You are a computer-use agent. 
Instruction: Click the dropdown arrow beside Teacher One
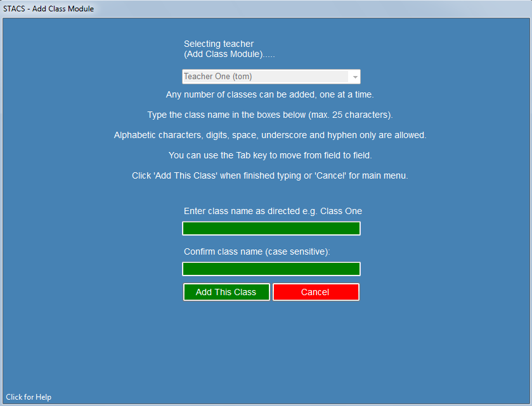click(x=354, y=76)
